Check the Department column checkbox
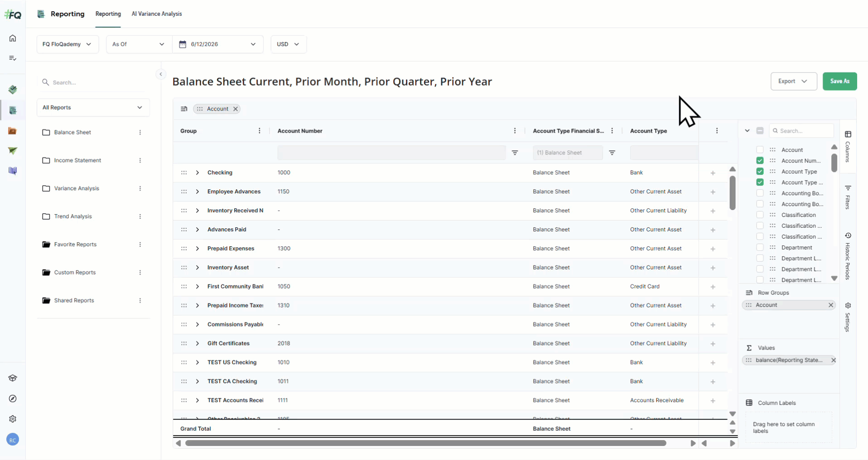868x460 pixels. [x=760, y=248]
